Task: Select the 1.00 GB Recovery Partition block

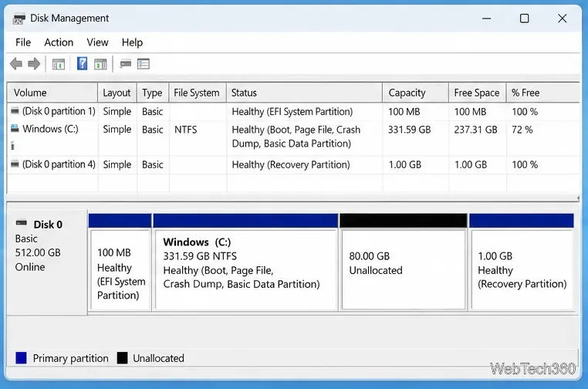Action: (521, 262)
